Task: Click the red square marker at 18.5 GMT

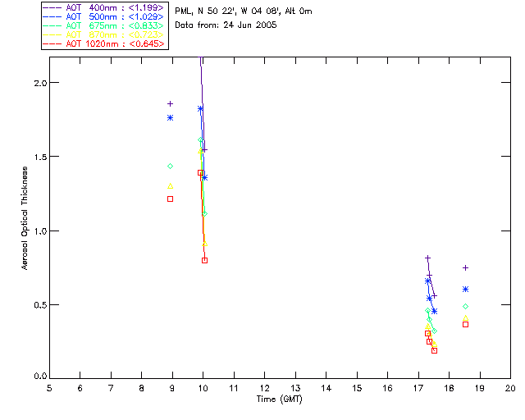Action: tap(465, 325)
